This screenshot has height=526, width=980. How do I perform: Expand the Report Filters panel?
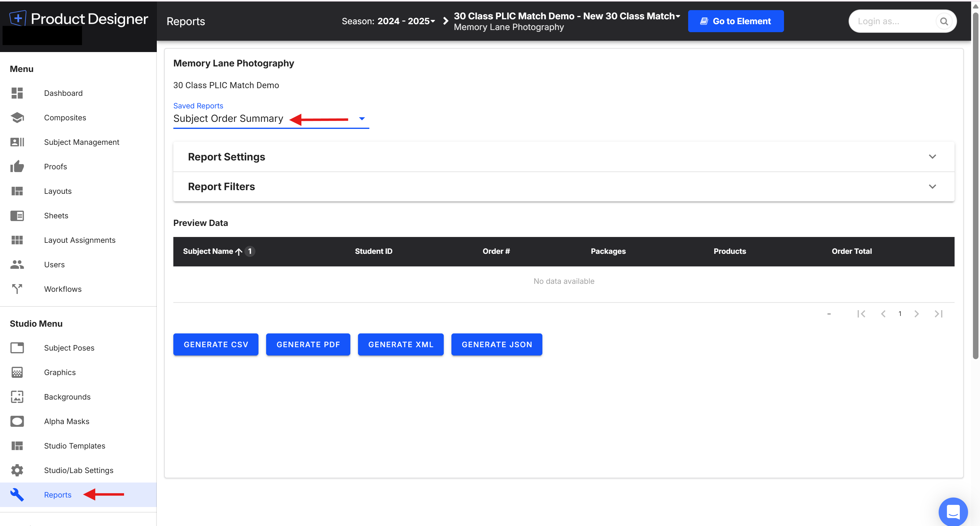coord(563,186)
